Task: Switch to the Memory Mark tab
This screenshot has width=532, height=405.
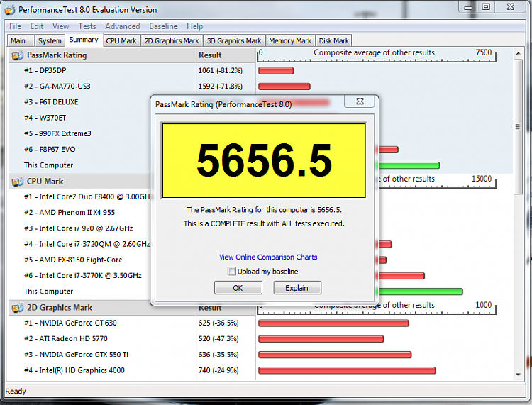Action: pyautogui.click(x=290, y=40)
